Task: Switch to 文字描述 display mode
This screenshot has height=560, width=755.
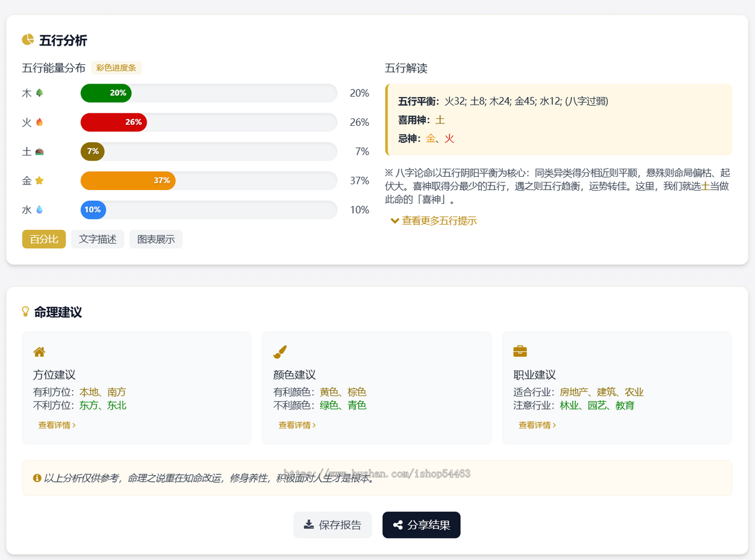Action: click(98, 239)
